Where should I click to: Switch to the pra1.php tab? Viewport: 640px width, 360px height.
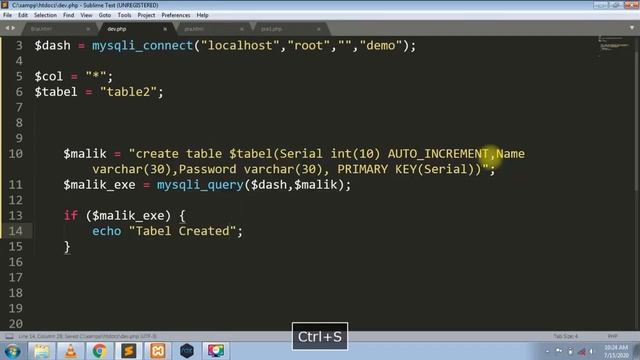tap(290, 29)
